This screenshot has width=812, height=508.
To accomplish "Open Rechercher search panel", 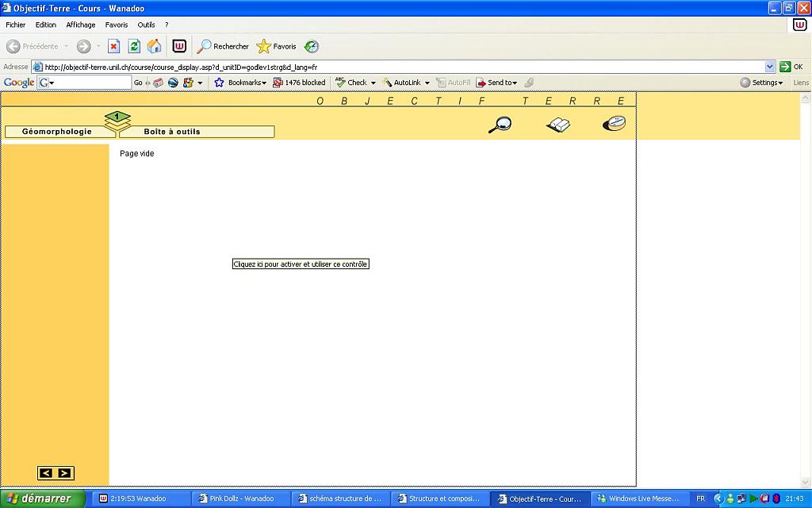I will click(223, 46).
